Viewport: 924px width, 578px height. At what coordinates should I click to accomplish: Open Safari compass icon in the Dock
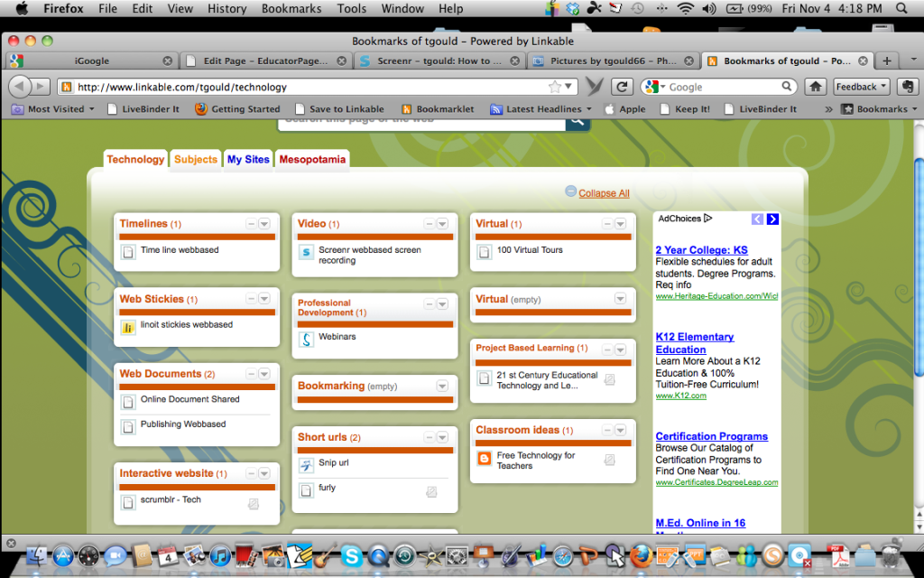[562, 555]
